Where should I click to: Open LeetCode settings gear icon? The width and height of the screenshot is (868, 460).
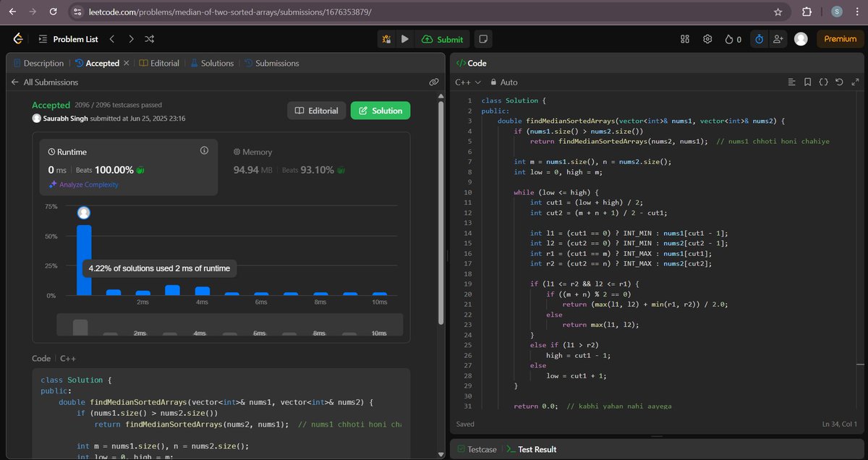(x=707, y=39)
